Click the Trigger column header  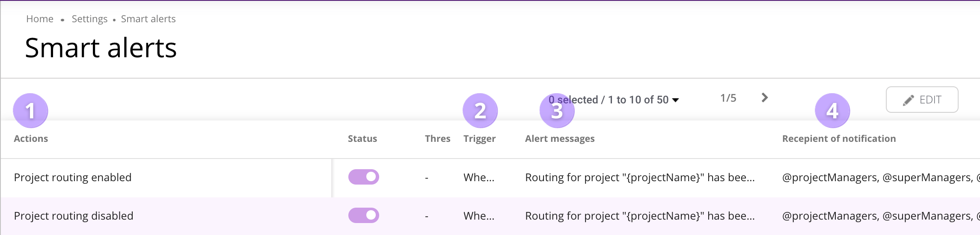click(479, 138)
